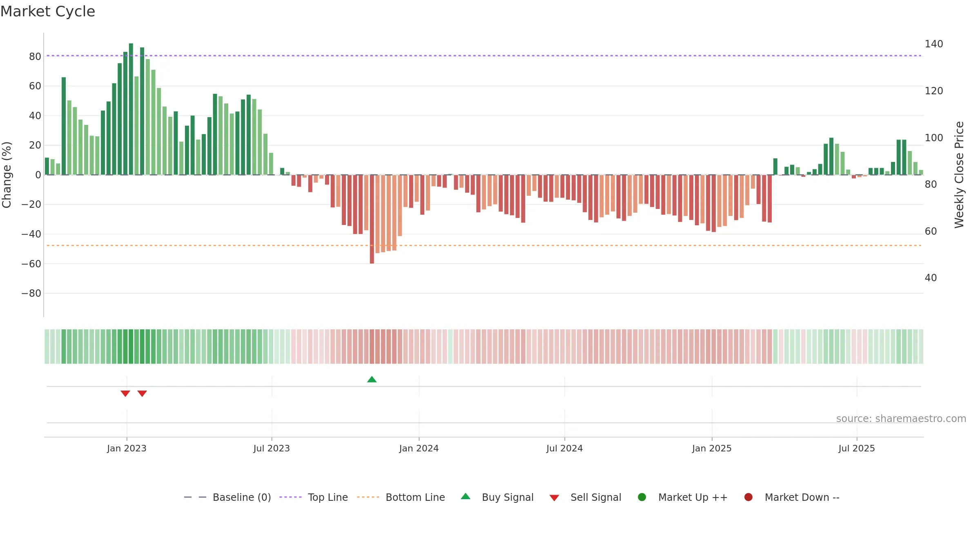Click the darkest red heat strip cell under the buy signal

coord(372,347)
